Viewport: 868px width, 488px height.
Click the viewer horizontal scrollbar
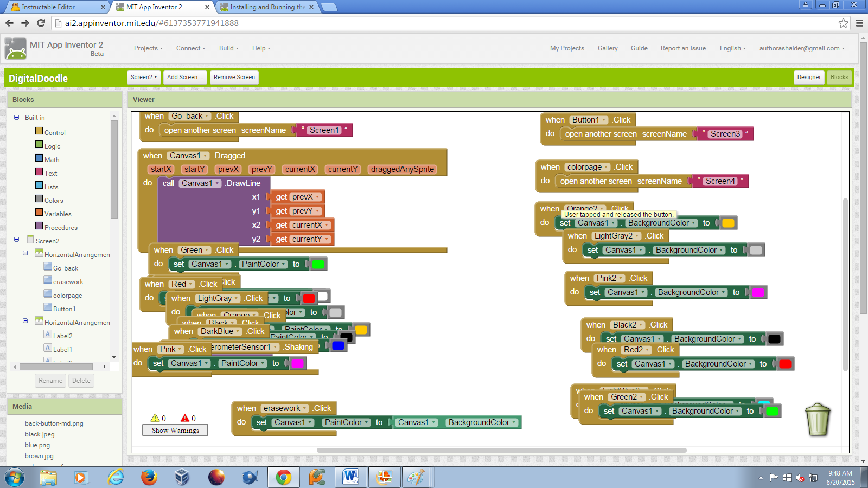coord(502,450)
